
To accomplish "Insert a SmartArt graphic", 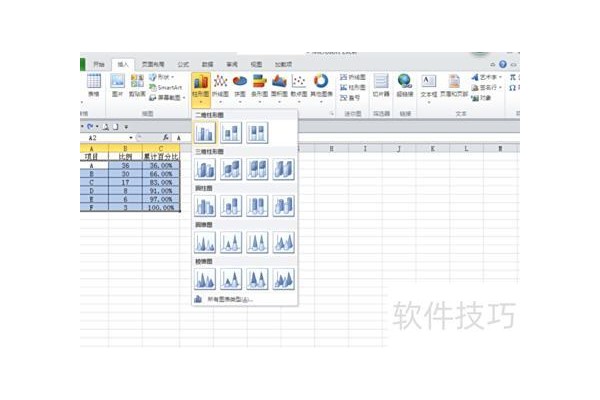I will [x=166, y=87].
